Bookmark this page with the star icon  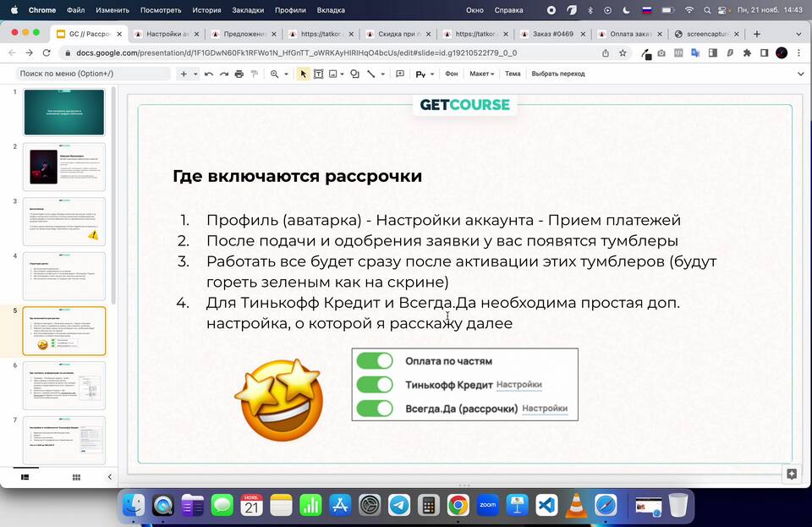(623, 52)
